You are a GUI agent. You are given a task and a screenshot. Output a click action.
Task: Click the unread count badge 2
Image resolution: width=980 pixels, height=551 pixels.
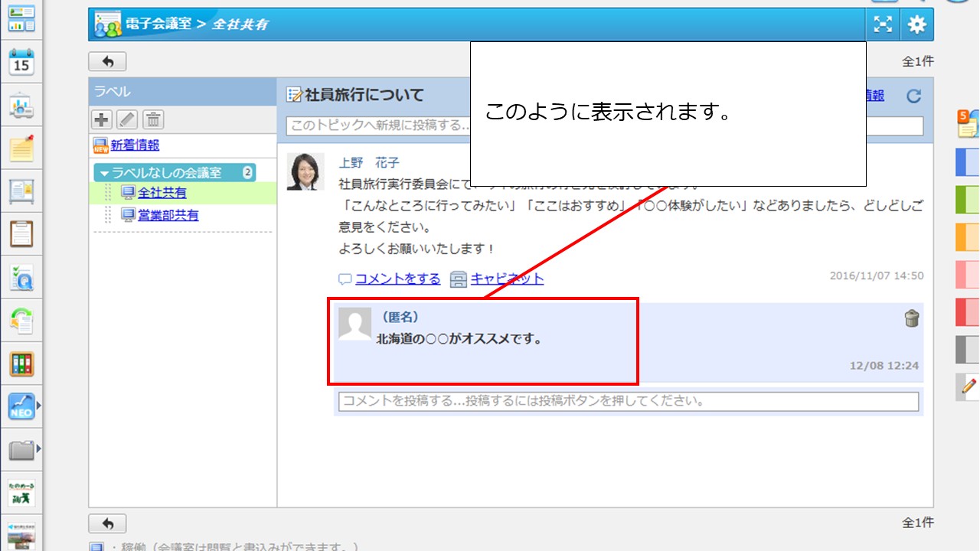click(x=247, y=172)
